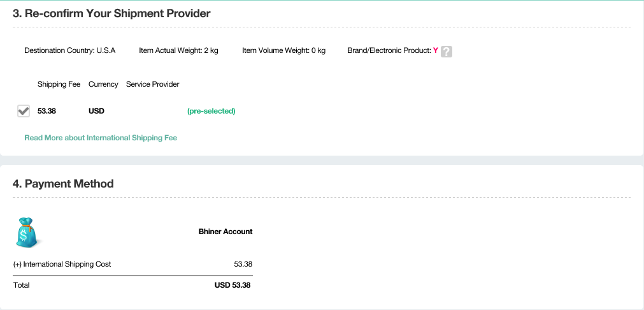This screenshot has width=644, height=310.
Task: Click the Destination Country: U.S.A text
Action: point(69,51)
